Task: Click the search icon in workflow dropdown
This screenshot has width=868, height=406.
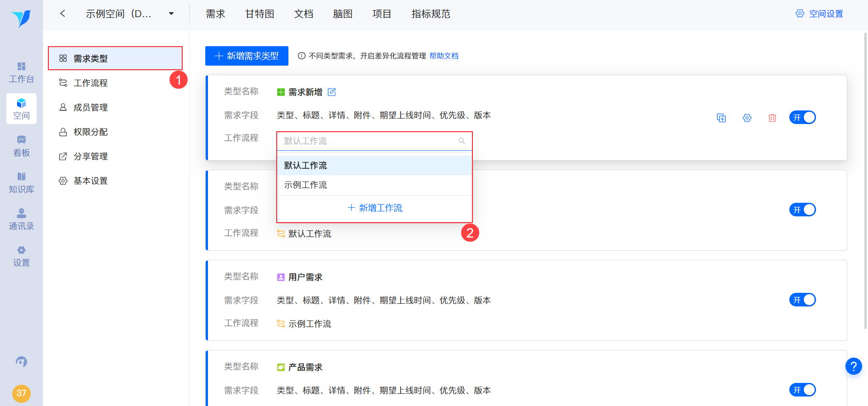Action: (462, 141)
